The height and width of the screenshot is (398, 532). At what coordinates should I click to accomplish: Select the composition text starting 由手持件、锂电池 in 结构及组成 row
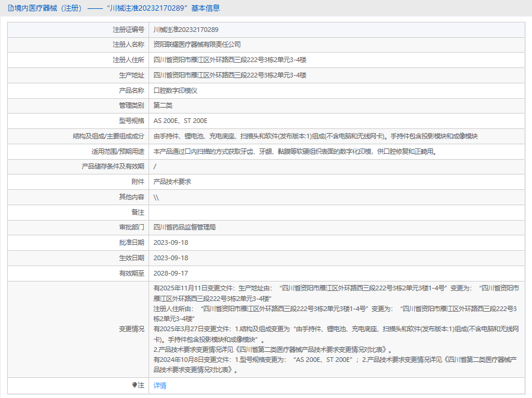pyautogui.click(x=315, y=136)
